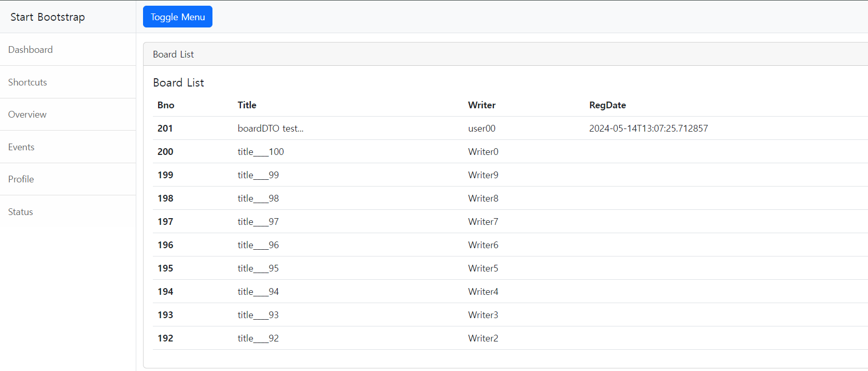Click the Writer2 cell
Image resolution: width=868 pixels, height=371 pixels.
point(483,338)
